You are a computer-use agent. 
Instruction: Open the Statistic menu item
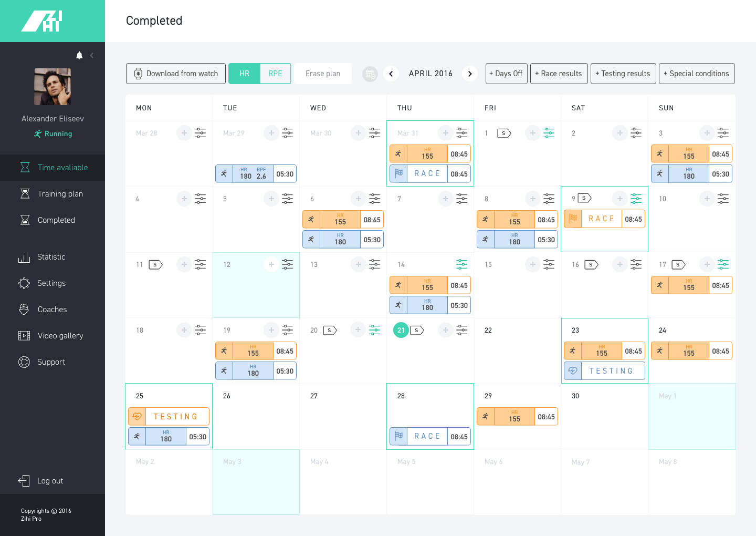(51, 257)
